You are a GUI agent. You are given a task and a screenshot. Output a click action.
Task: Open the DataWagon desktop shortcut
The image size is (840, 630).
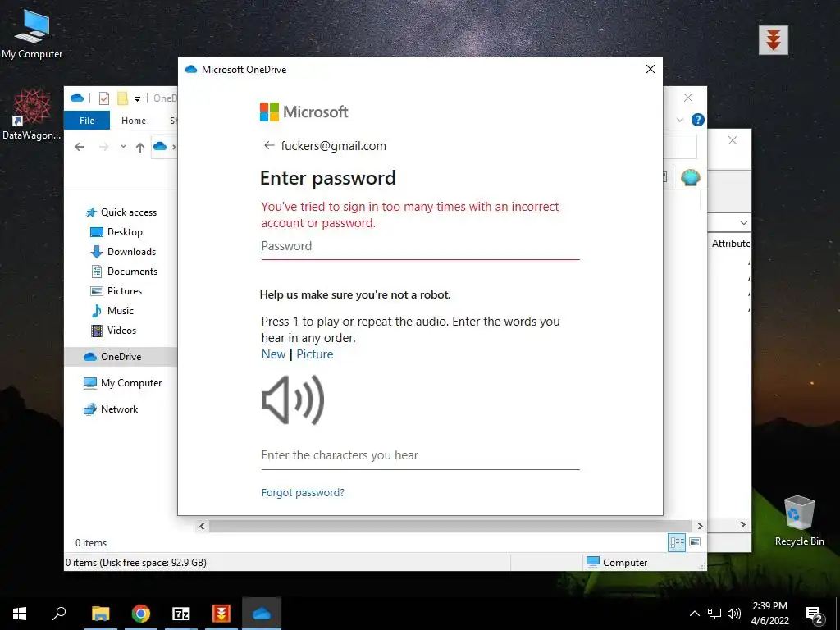point(32,114)
